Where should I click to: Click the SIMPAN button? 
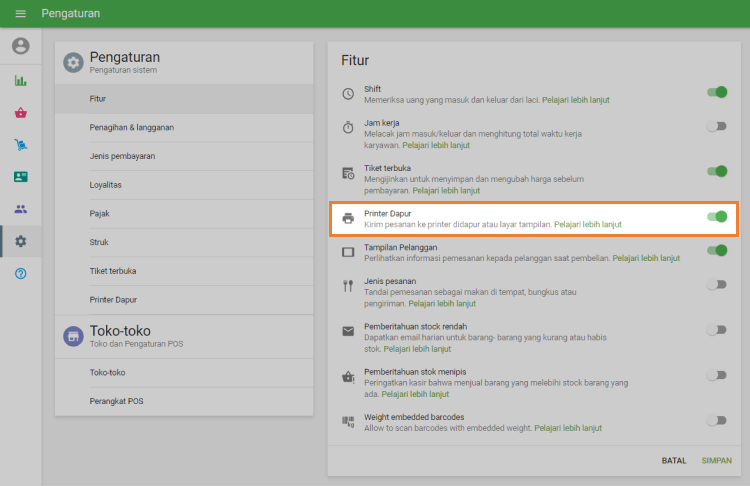pyautogui.click(x=716, y=460)
